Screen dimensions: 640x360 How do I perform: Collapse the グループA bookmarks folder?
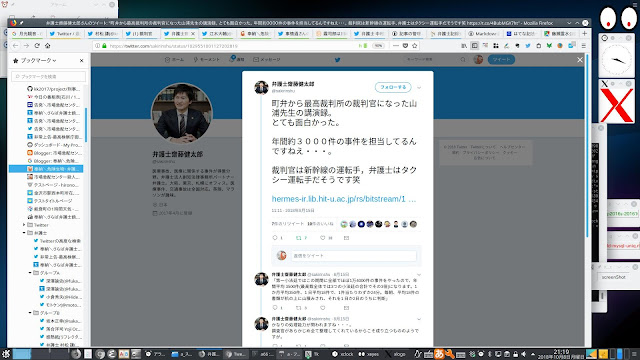coord(30,273)
